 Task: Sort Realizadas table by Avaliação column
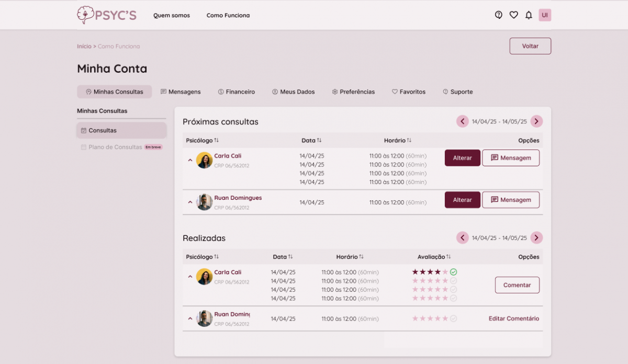448,257
